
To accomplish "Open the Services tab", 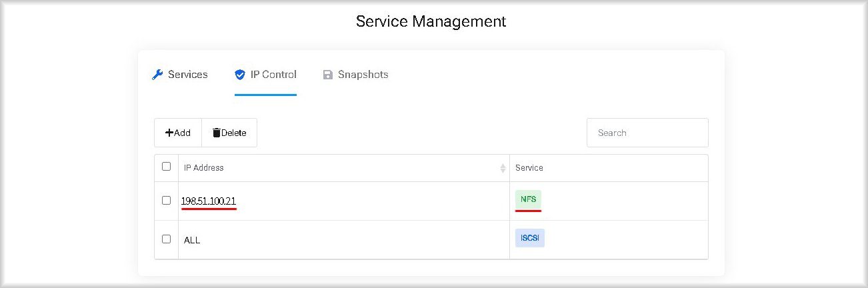I will (x=180, y=75).
